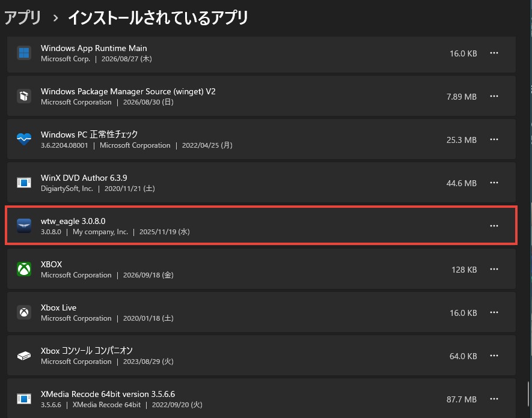Click the WinX DVD Author app icon
The width and height of the screenshot is (532, 418).
pyautogui.click(x=24, y=183)
